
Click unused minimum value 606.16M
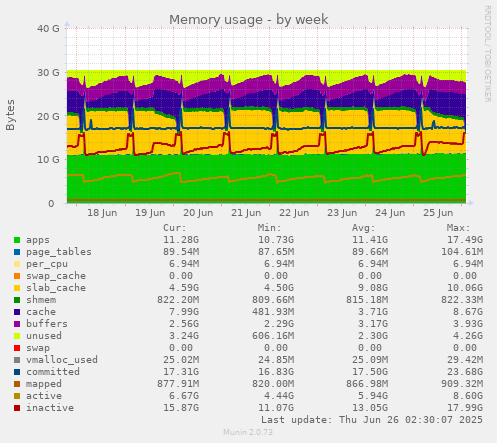pos(273,336)
